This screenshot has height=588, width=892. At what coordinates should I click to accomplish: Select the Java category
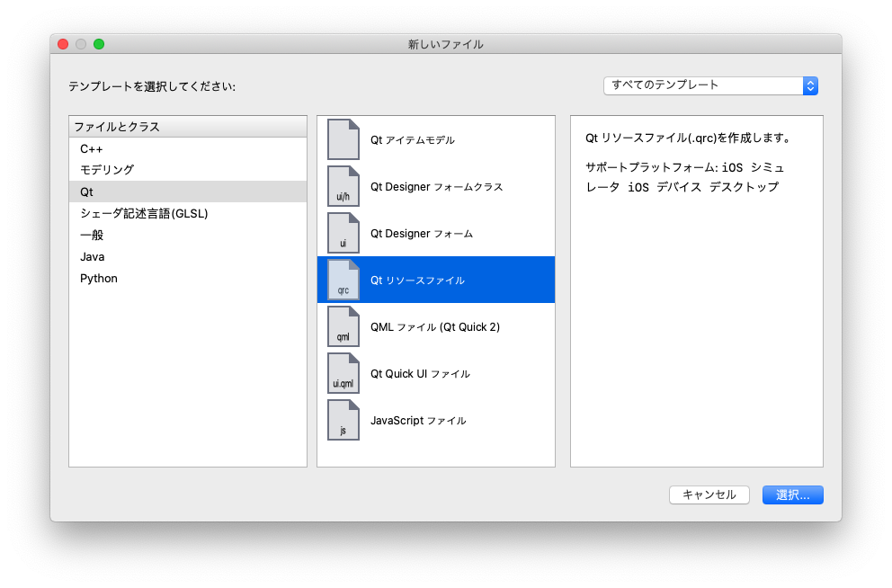(188, 256)
